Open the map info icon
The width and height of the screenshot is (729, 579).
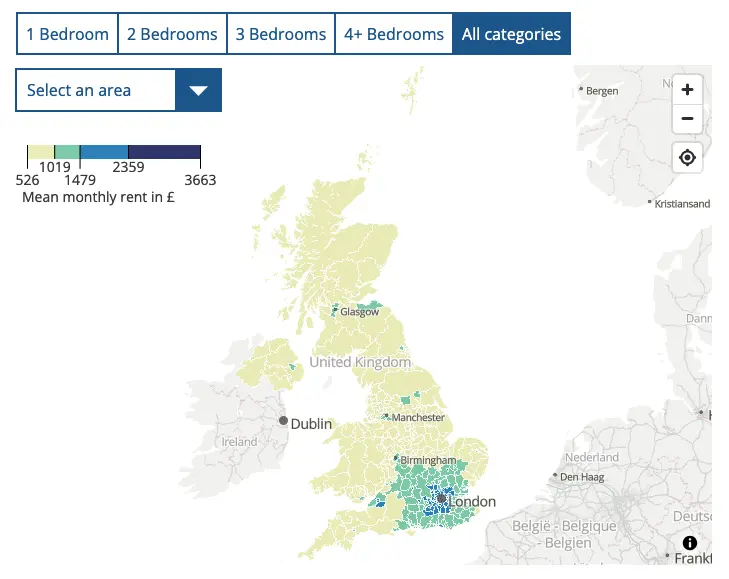point(689,542)
